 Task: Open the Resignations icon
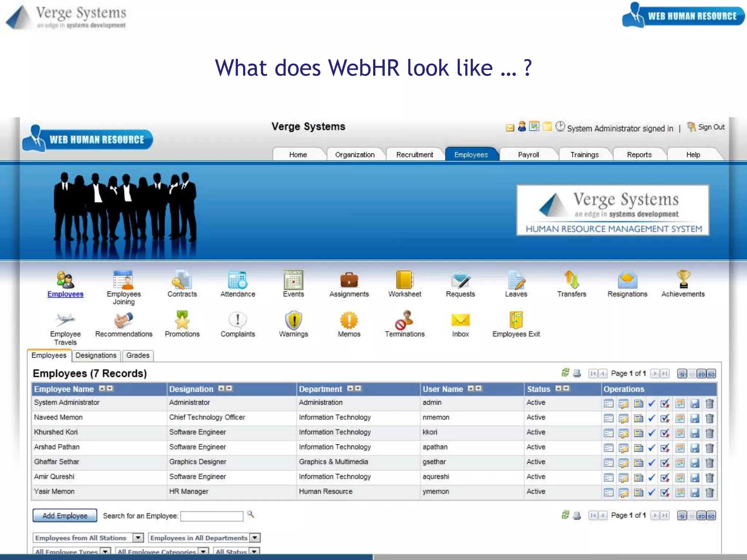click(627, 280)
